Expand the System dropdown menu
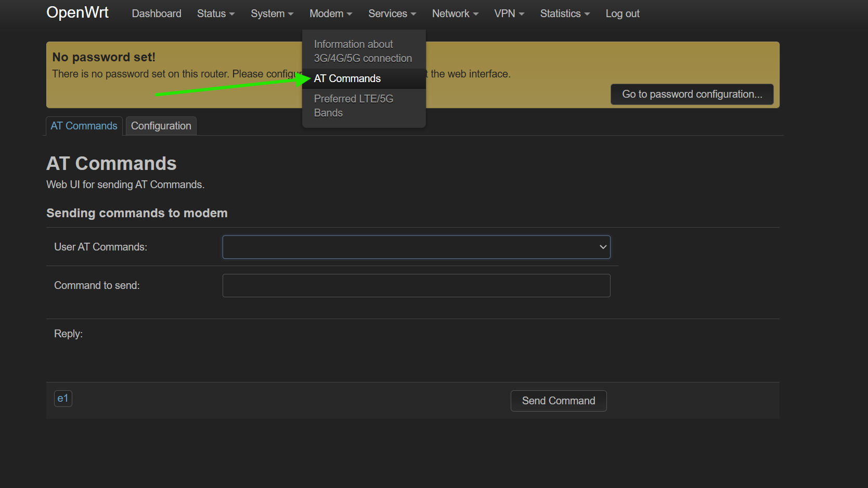868x488 pixels. point(272,14)
